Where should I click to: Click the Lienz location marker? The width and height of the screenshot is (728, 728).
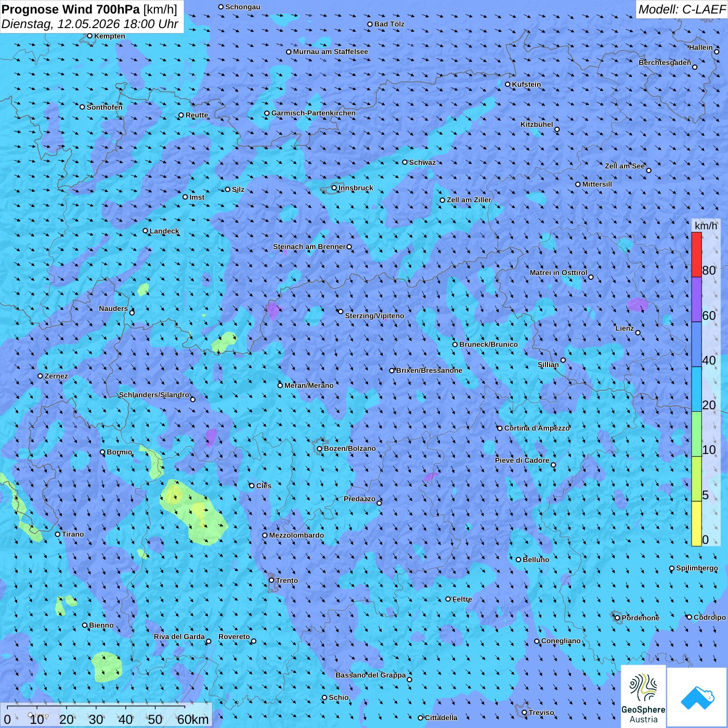pyautogui.click(x=638, y=333)
